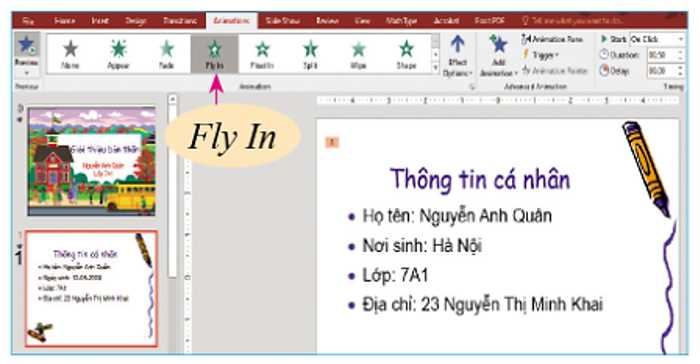The width and height of the screenshot is (700, 364).
Task: Switch to the View tab
Action: 362,21
